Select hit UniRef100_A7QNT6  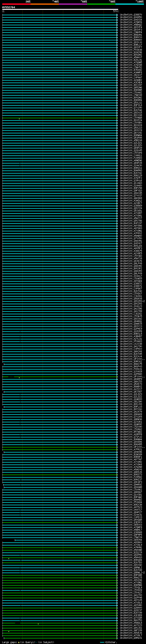[x=131, y=22]
